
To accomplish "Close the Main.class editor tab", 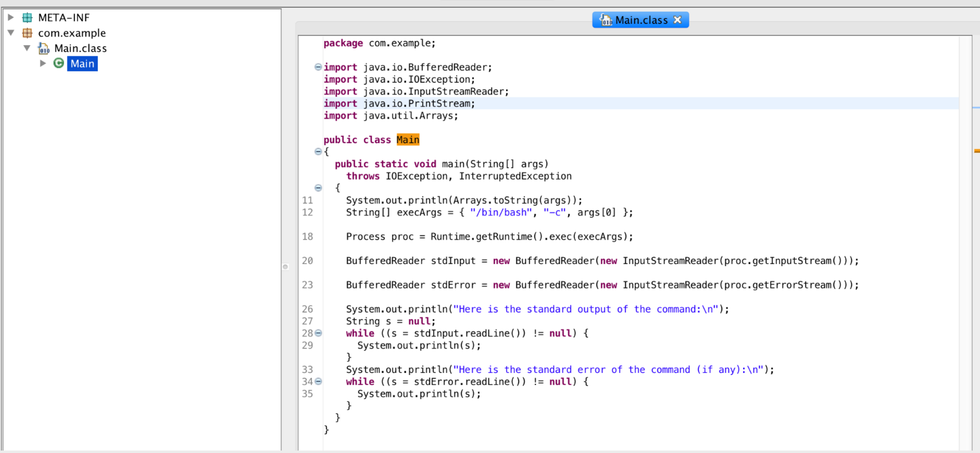I will pos(677,20).
